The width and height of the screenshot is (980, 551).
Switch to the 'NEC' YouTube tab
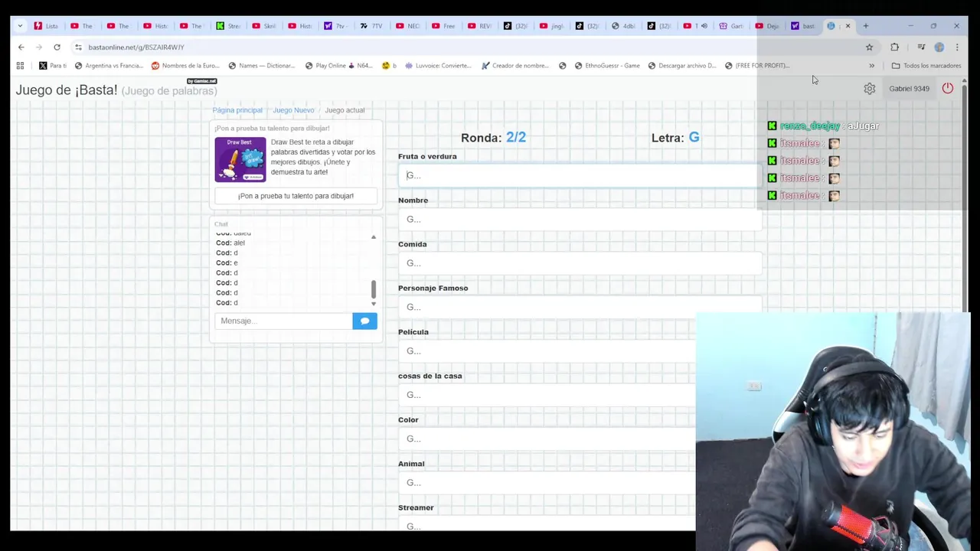pos(409,26)
